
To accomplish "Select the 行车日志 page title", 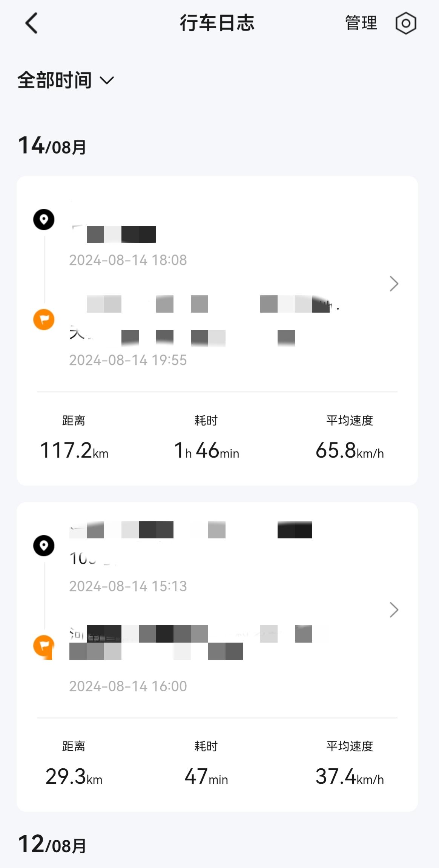I will coord(217,23).
